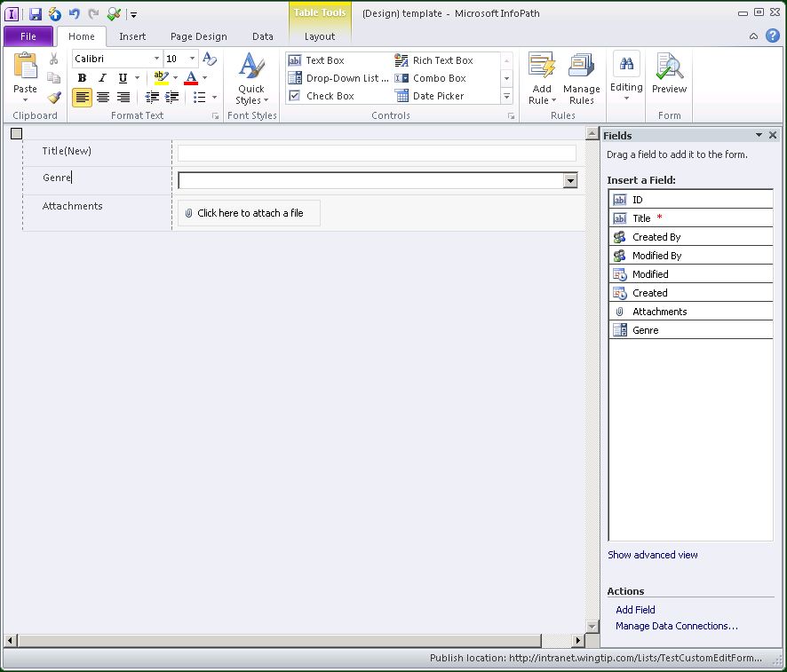The width and height of the screenshot is (787, 672).
Task: Switch to the Page Design tab
Action: (198, 36)
